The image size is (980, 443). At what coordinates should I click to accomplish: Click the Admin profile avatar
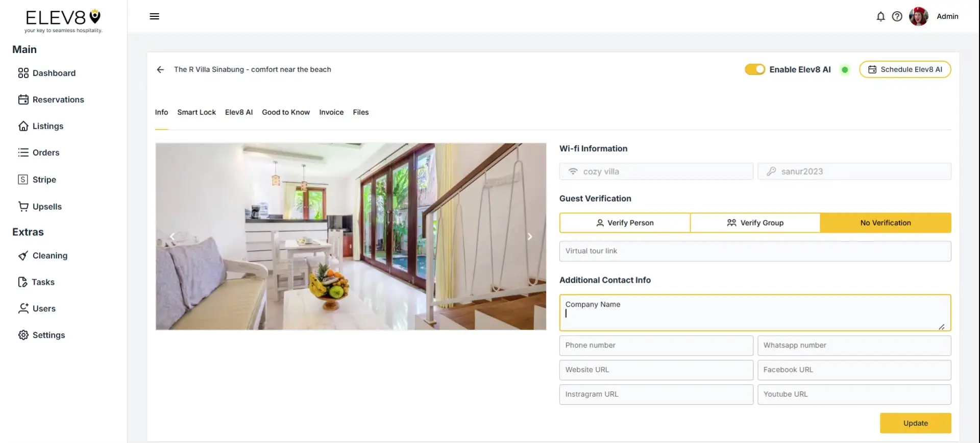[x=918, y=16]
